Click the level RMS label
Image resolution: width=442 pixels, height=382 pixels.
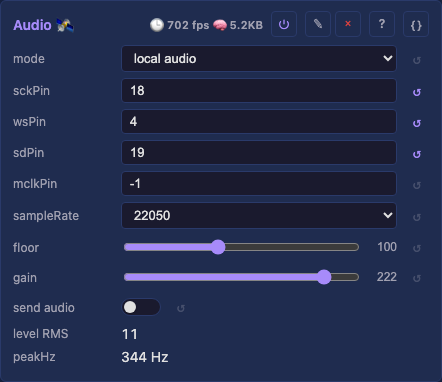41,334
